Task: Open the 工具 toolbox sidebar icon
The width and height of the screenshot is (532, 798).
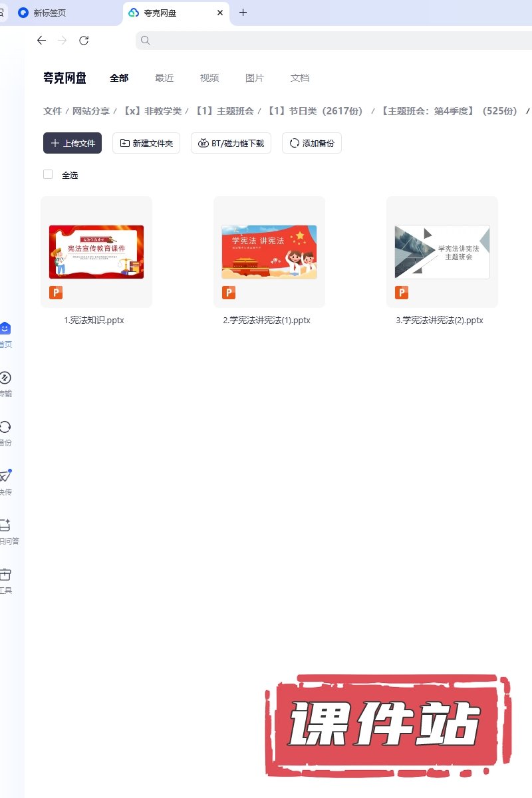Action: click(x=5, y=575)
